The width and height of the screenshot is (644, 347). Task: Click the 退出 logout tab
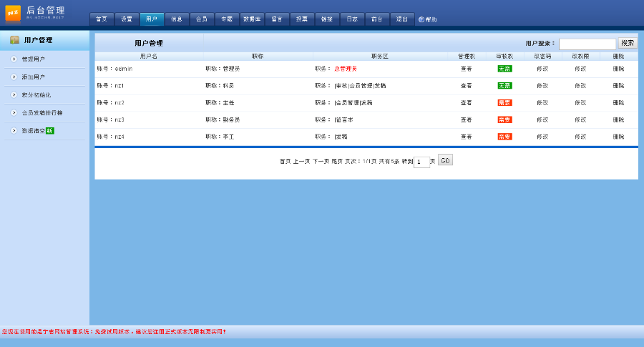click(x=402, y=19)
